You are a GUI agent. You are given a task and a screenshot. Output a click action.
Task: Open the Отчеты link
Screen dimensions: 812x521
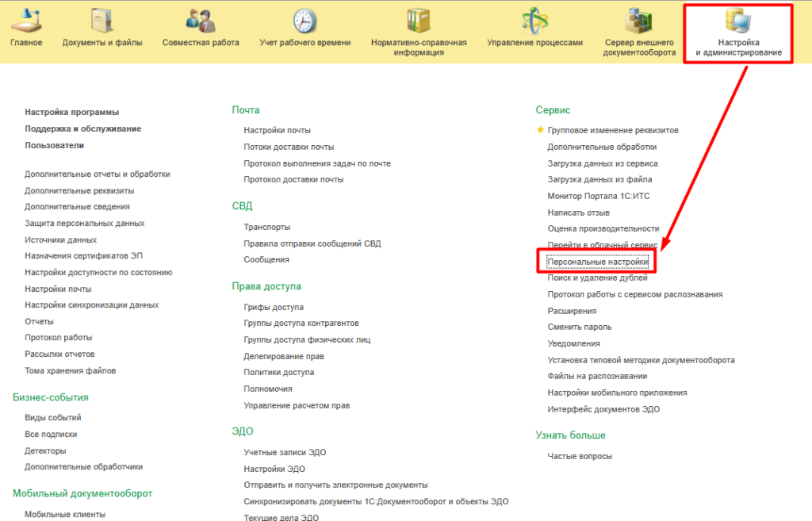tap(39, 321)
